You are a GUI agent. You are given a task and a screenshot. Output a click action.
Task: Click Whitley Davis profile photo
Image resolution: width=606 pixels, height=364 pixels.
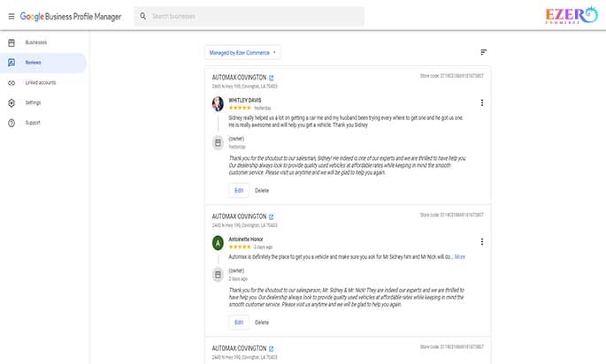(x=218, y=104)
